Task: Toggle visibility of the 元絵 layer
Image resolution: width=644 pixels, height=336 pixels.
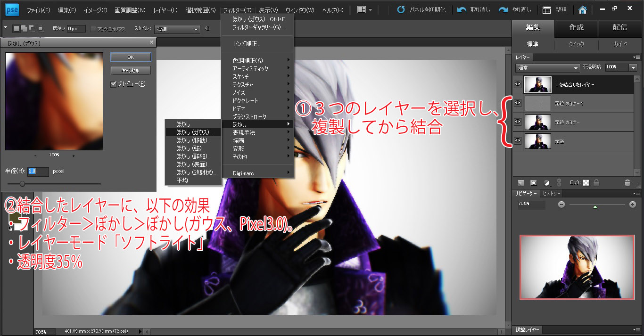Action: pyautogui.click(x=518, y=141)
